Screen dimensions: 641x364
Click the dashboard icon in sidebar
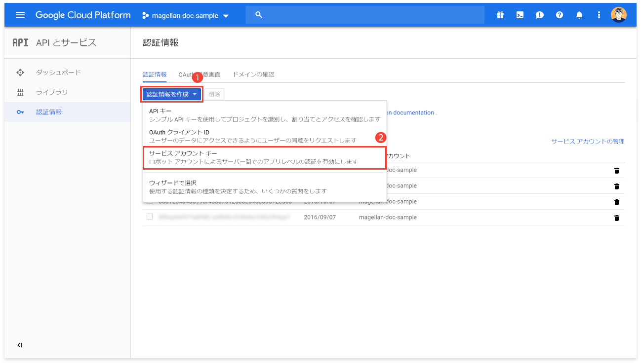point(20,73)
